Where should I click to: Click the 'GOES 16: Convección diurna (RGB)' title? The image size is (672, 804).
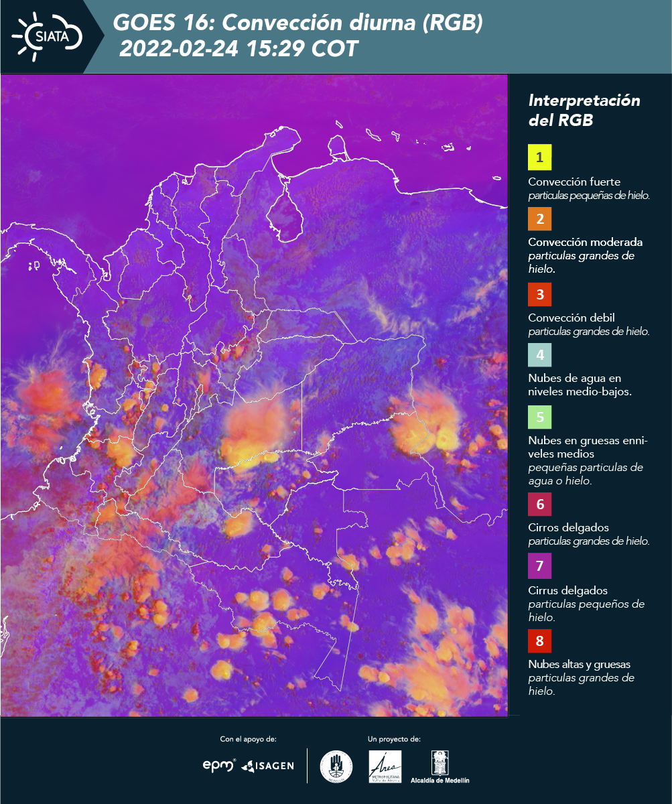coord(298,23)
